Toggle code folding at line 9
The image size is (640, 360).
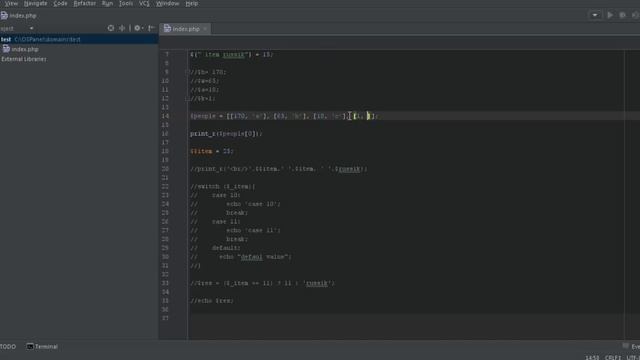pyautogui.click(x=187, y=72)
